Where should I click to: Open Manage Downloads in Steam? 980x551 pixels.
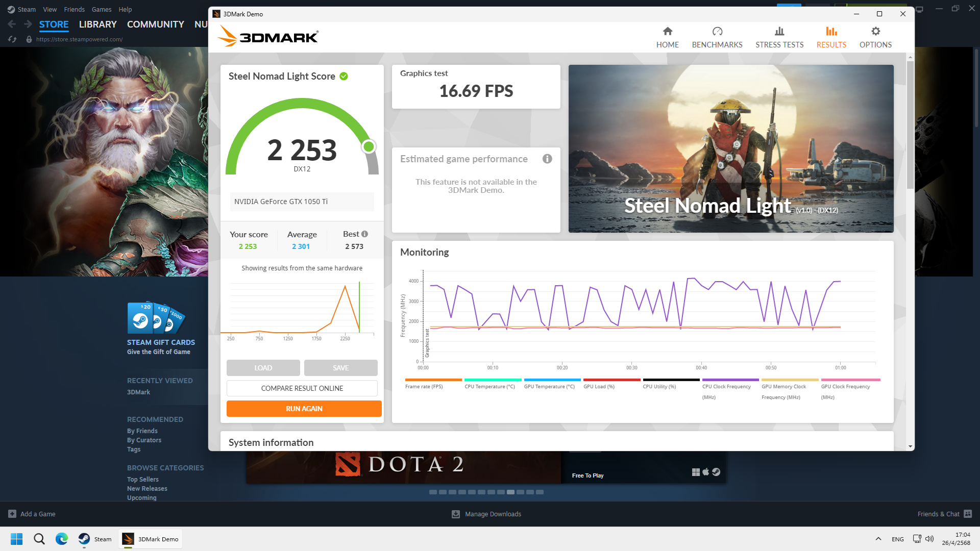pos(486,514)
